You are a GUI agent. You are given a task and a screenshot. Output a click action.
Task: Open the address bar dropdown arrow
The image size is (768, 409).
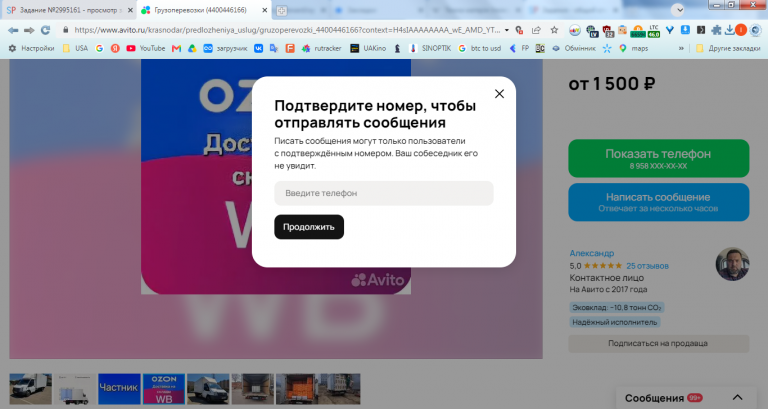pyautogui.click(x=506, y=30)
